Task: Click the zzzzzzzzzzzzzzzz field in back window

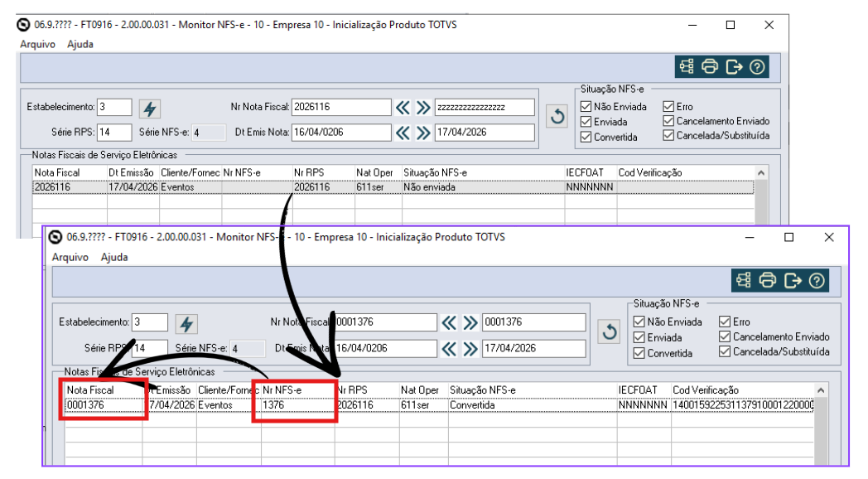Action: [x=485, y=107]
